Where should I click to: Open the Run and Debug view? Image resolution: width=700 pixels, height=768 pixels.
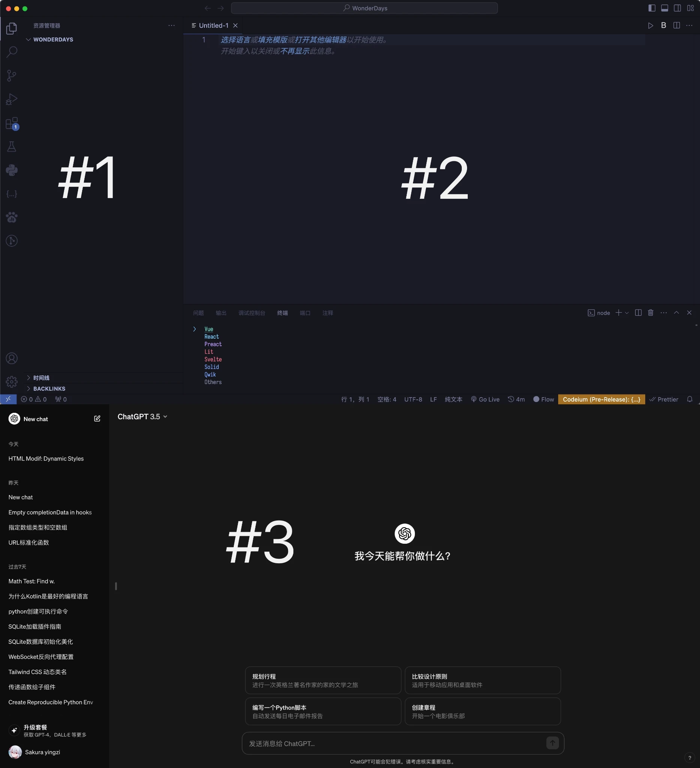coord(12,99)
